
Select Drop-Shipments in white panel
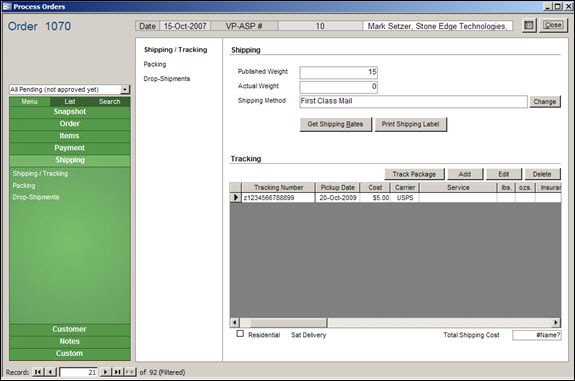[x=167, y=78]
